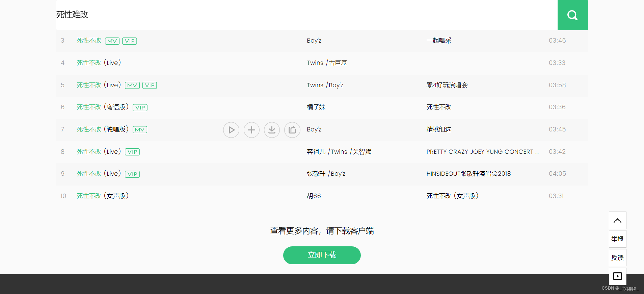Click the video player icon at bottom right
644x294 pixels.
pyautogui.click(x=618, y=276)
